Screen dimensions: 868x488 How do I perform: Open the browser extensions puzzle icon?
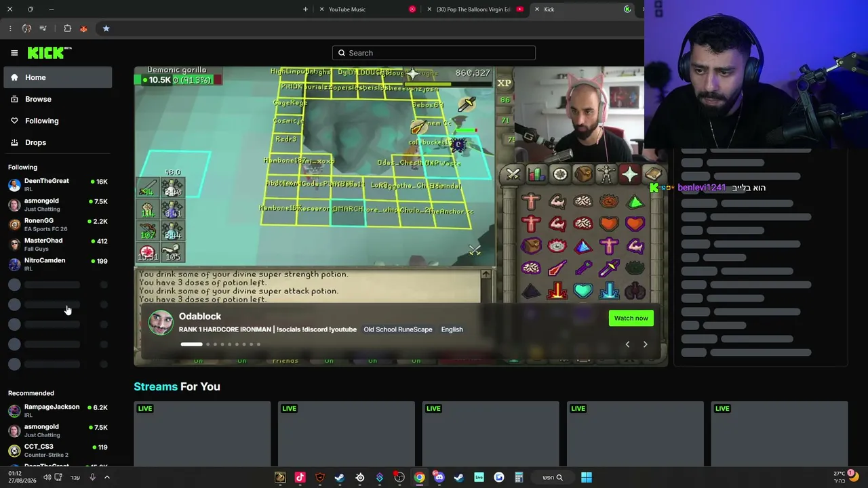tap(67, 28)
